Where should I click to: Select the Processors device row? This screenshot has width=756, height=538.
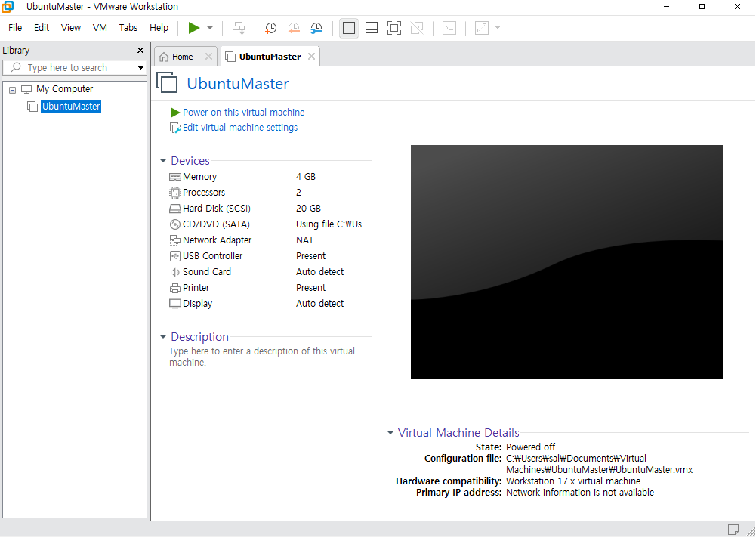(269, 193)
